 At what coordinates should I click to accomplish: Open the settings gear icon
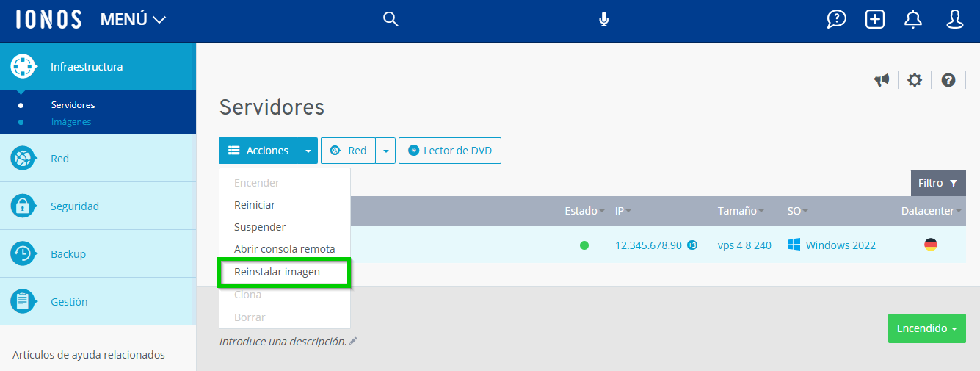coord(914,80)
